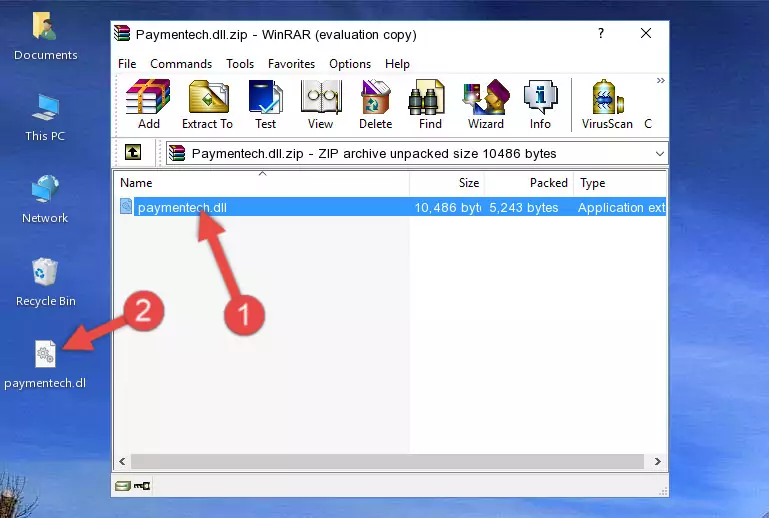This screenshot has width=769, height=518.
Task: Open the Commands menu
Action: [181, 64]
